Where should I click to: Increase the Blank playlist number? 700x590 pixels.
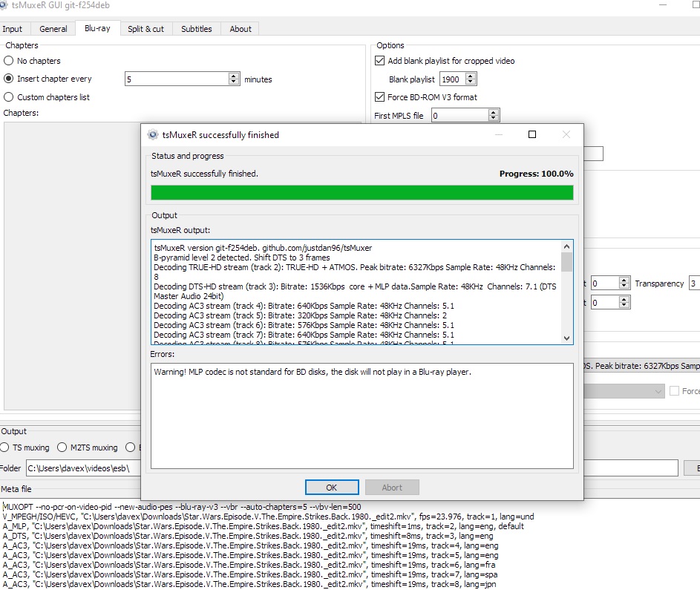click(471, 76)
